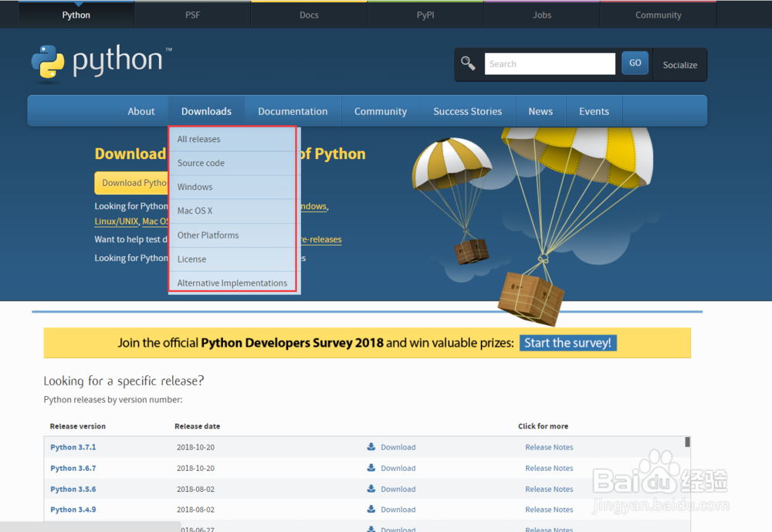Viewport: 772px width, 532px height.
Task: Click the 2018-10-20 date in Python 3.7.1 row
Action: coord(195,447)
